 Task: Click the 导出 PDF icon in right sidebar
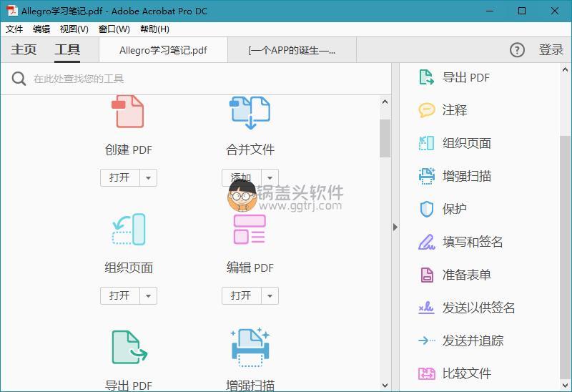426,77
